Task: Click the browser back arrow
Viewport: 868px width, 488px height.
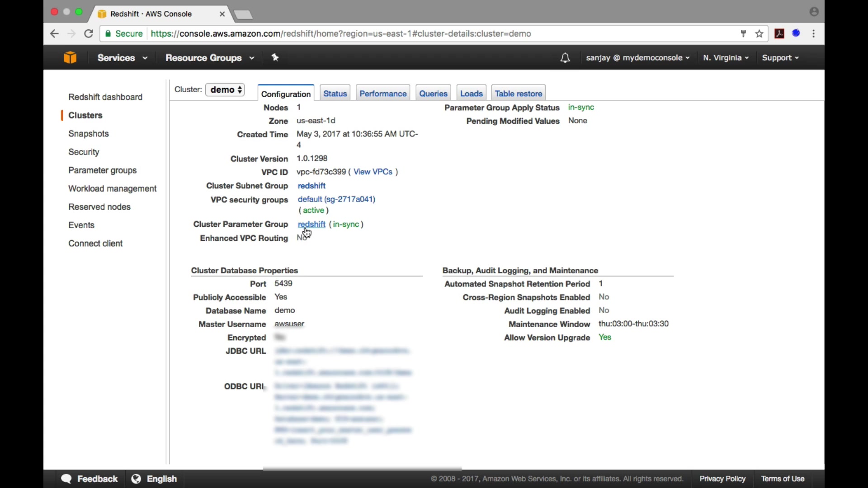Action: 54,33
